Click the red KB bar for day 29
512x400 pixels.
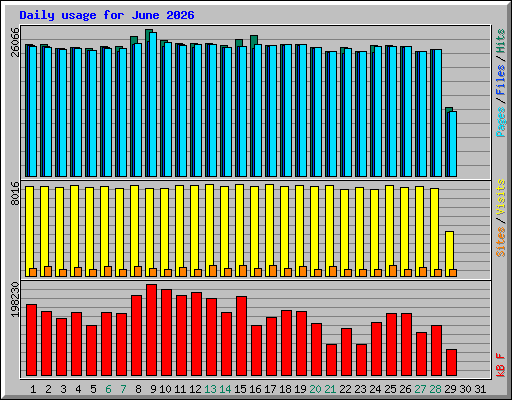[x=451, y=363]
